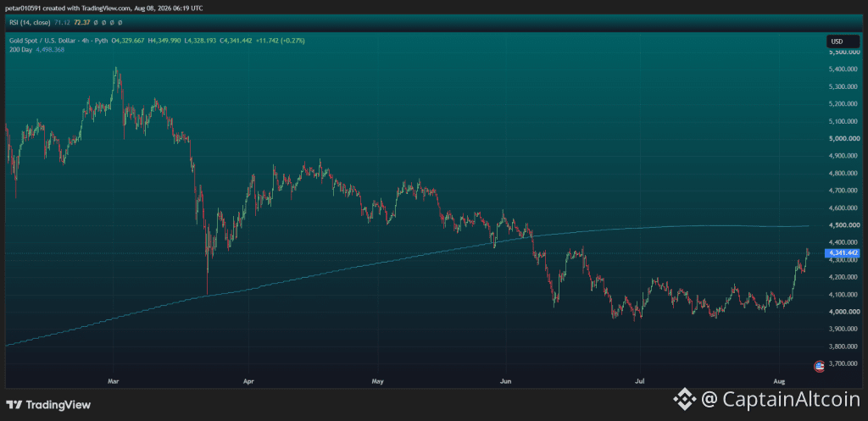Image resolution: width=868 pixels, height=421 pixels.
Task: Click the 3,800.000 price axis label
Action: [x=844, y=346]
